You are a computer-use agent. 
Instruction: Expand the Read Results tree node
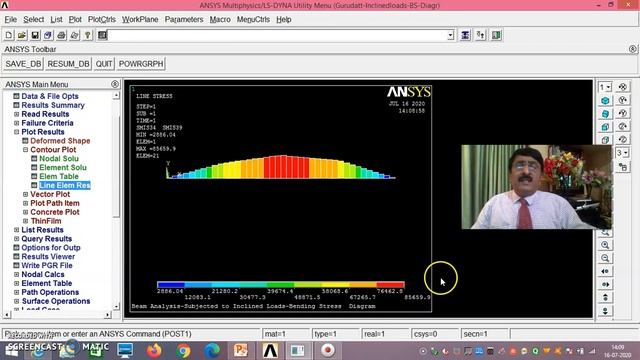click(x=16, y=114)
